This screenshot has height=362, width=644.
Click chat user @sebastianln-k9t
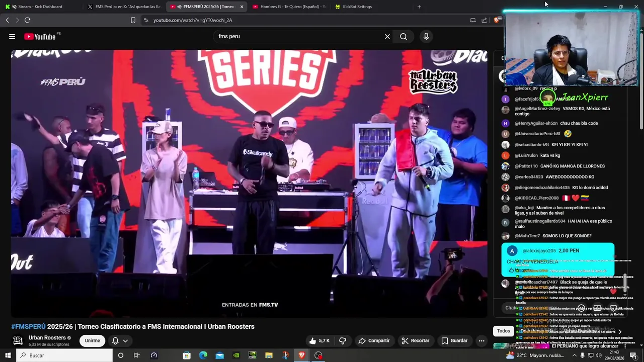(532, 145)
